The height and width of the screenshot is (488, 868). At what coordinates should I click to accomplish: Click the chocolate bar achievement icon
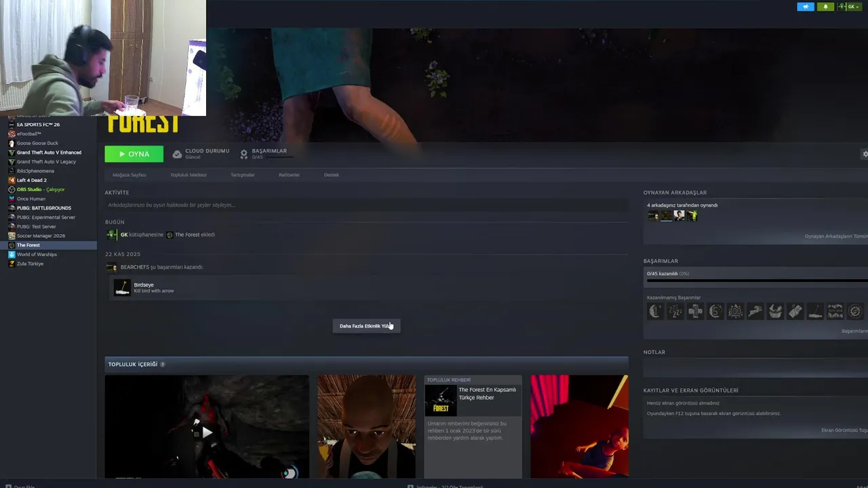click(795, 311)
